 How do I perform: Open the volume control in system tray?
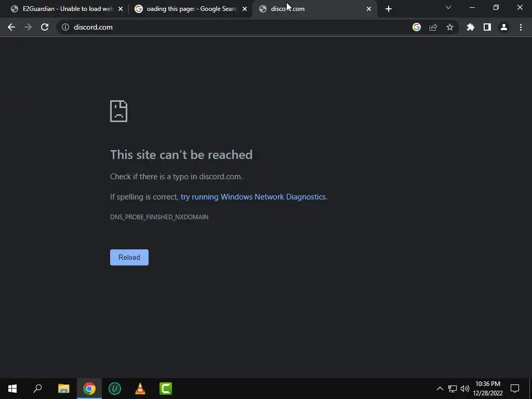[465, 389]
